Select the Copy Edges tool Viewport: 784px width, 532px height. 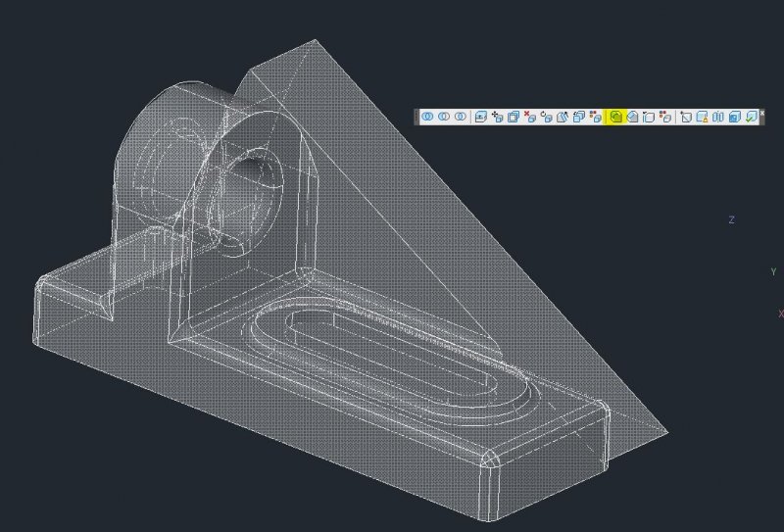(x=649, y=117)
